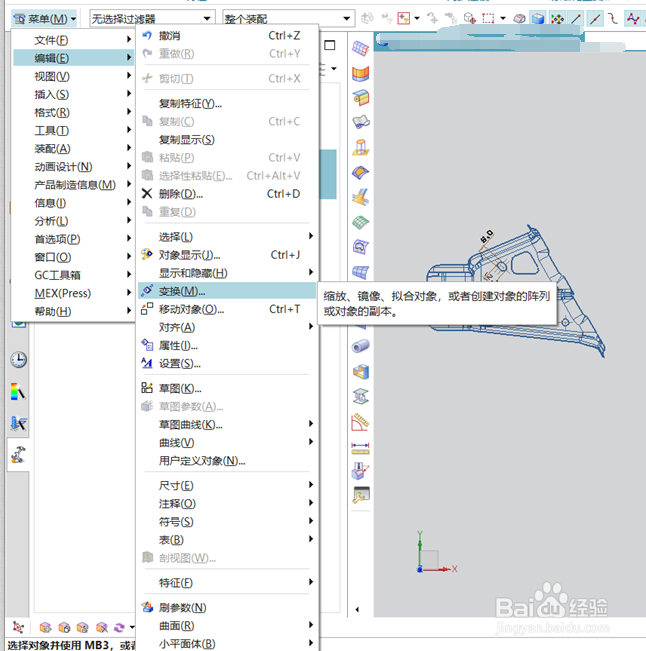Open the 动画设计(N) submenu
The height and width of the screenshot is (651, 646).
tap(73, 166)
